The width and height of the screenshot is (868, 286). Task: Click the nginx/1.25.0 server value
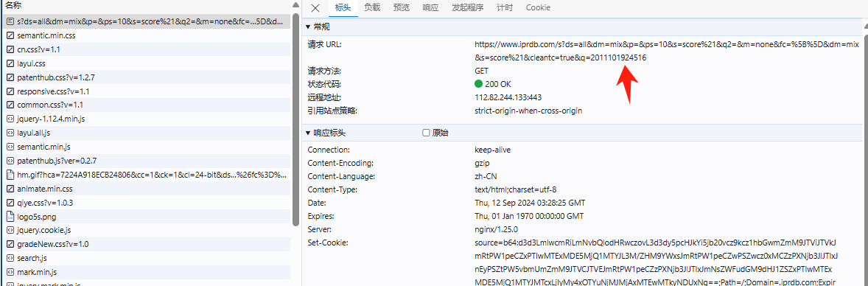[496, 229]
